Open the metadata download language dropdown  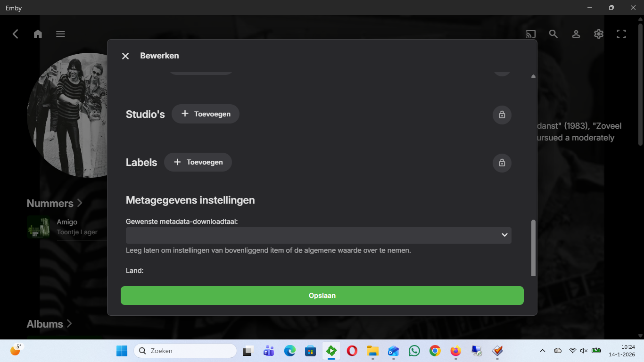pos(319,235)
